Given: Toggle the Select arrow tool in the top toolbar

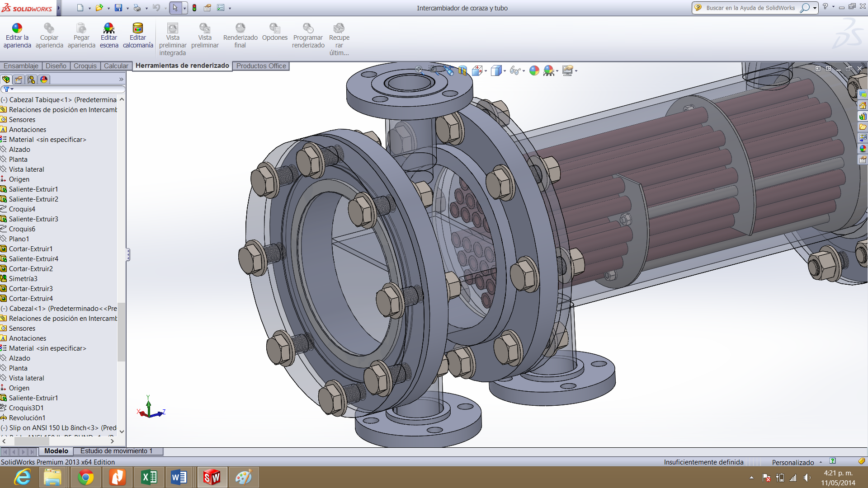Looking at the screenshot, I should pos(175,8).
